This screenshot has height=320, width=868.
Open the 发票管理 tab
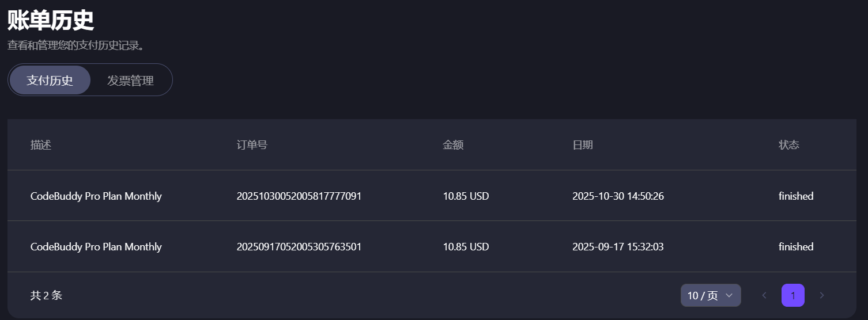point(130,80)
